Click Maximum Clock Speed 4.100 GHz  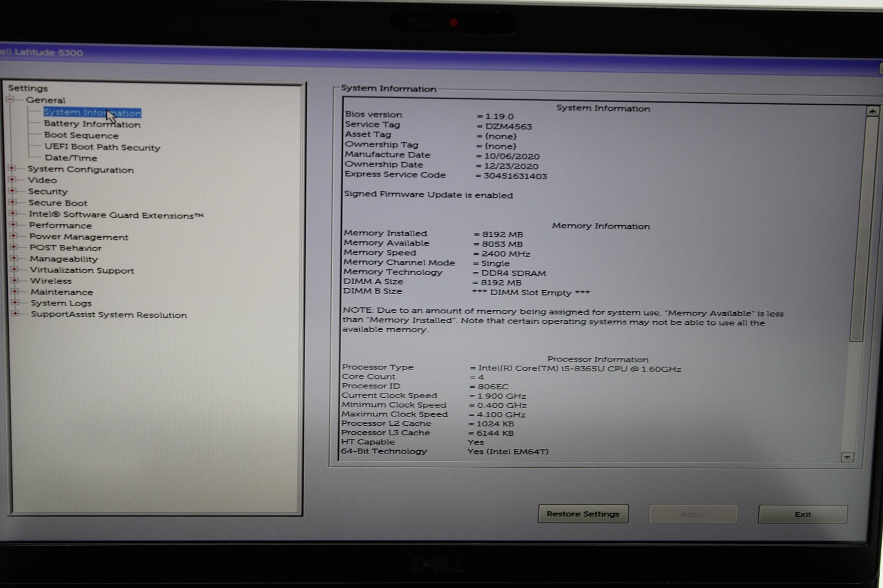pyautogui.click(x=501, y=415)
